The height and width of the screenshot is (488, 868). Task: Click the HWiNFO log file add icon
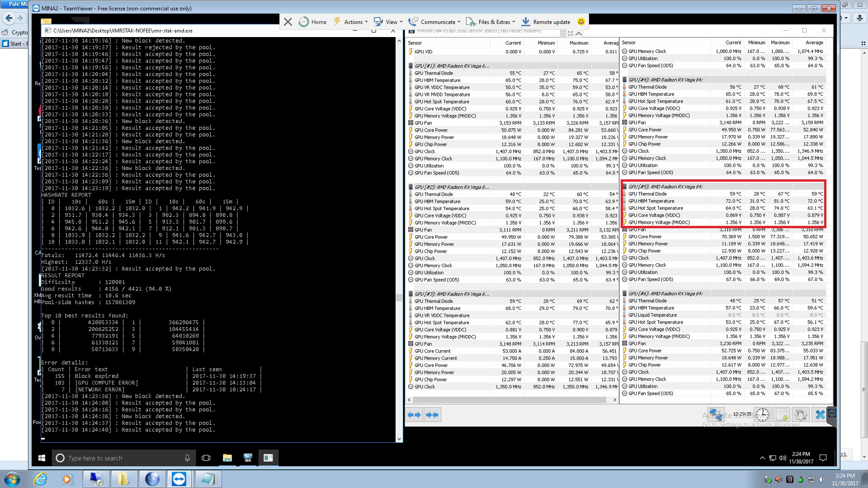click(781, 414)
